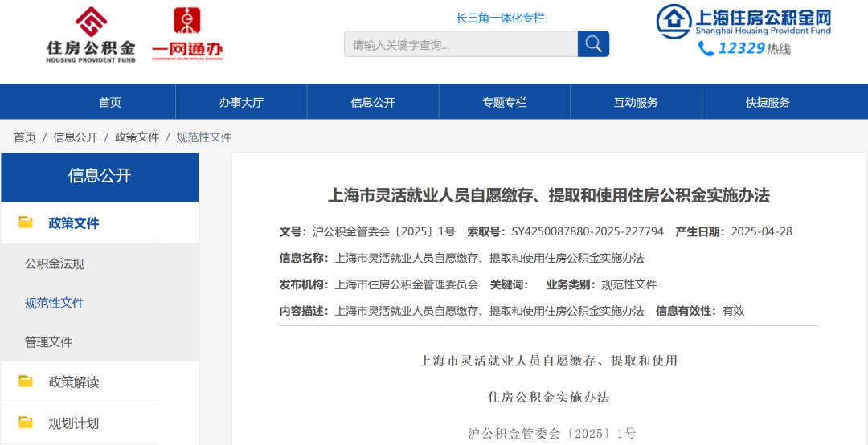This screenshot has height=445, width=868.
Task: Click folder icon beside 政策解读
Action: tap(26, 382)
